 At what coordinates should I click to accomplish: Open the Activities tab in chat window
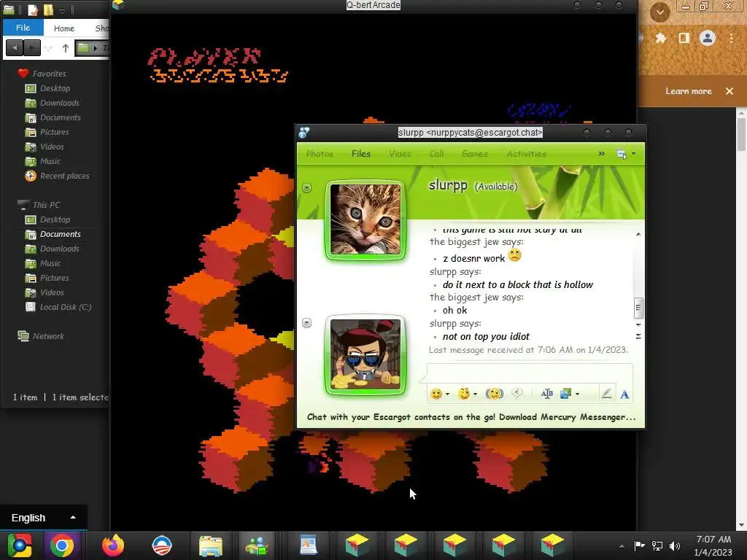pyautogui.click(x=527, y=154)
